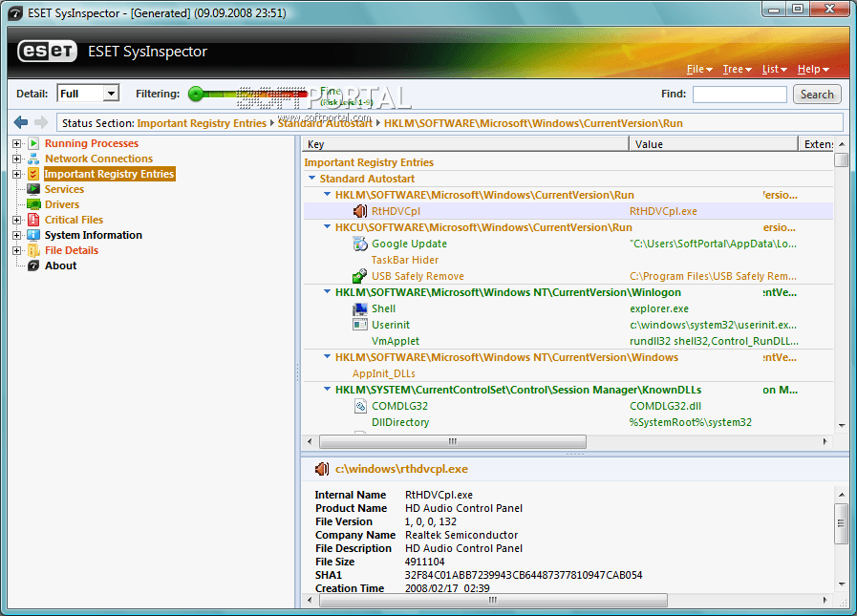
Task: Collapse the Winlogon registry key
Action: pos(328,292)
